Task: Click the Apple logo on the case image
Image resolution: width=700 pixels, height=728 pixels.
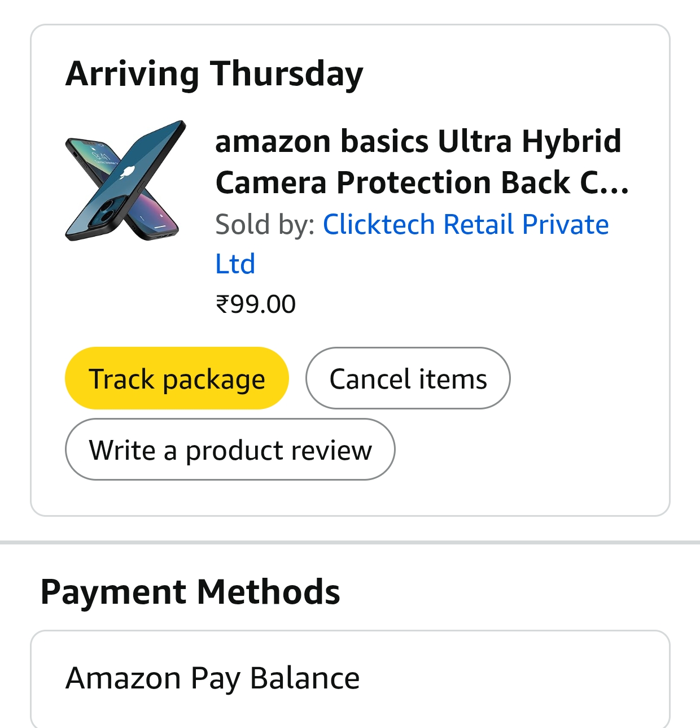Action: coord(126,172)
